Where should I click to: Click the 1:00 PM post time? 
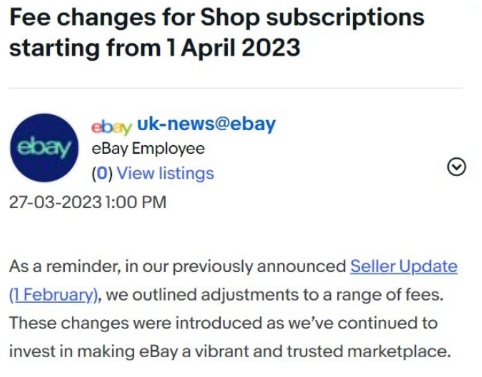(135, 202)
